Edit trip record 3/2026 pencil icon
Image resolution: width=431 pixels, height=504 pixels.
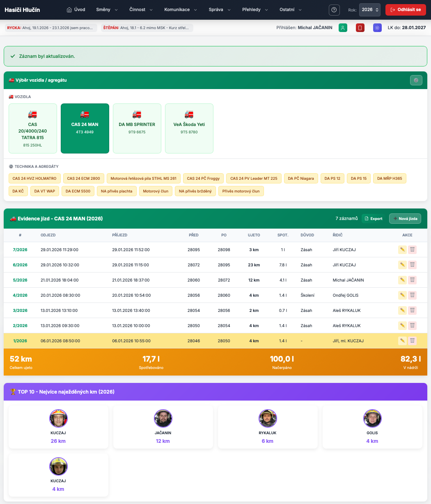(x=402, y=310)
